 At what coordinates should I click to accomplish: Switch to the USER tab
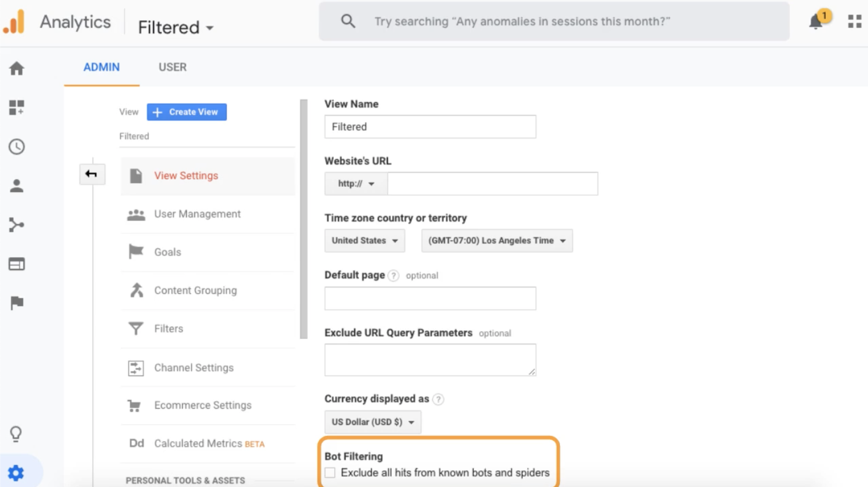tap(172, 67)
